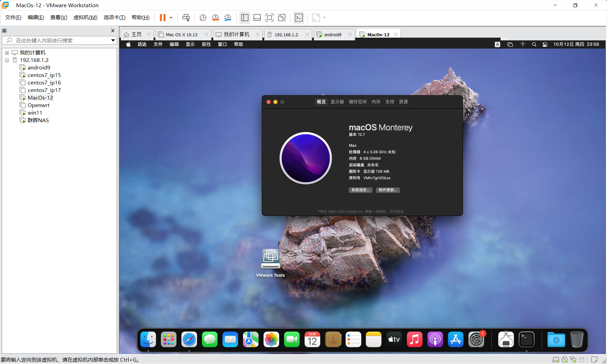The width and height of the screenshot is (607, 364).
Task: Select centos7_ip15 in the library
Action: [x=44, y=75]
